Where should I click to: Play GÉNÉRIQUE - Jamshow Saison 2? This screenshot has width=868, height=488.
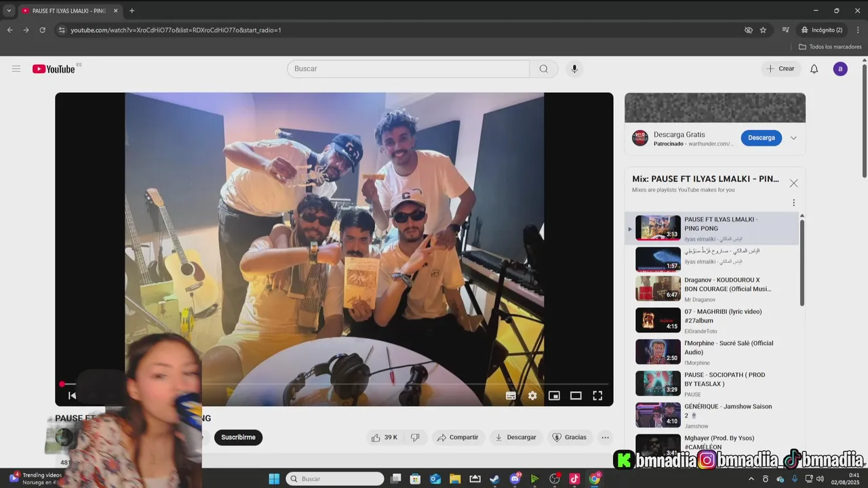712,415
